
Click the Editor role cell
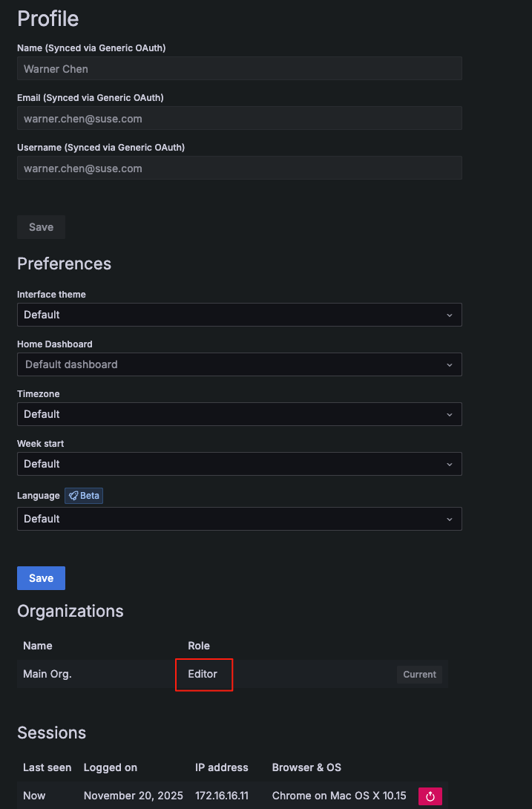click(x=203, y=675)
